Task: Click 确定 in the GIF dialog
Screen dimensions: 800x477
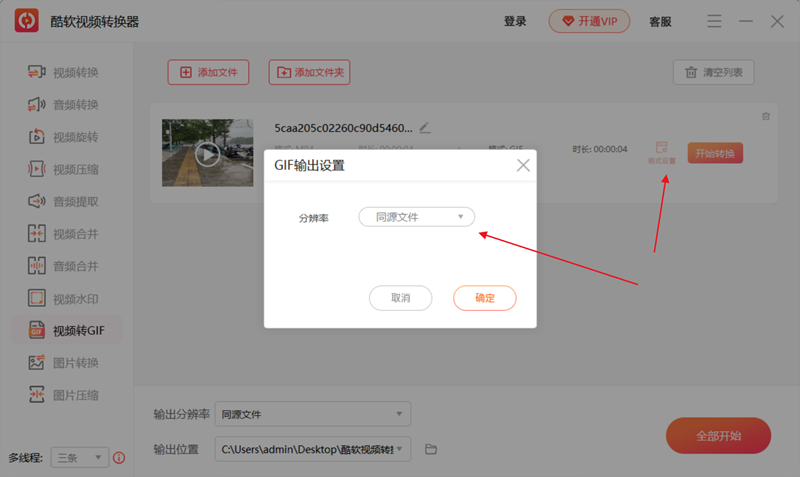Action: click(485, 298)
